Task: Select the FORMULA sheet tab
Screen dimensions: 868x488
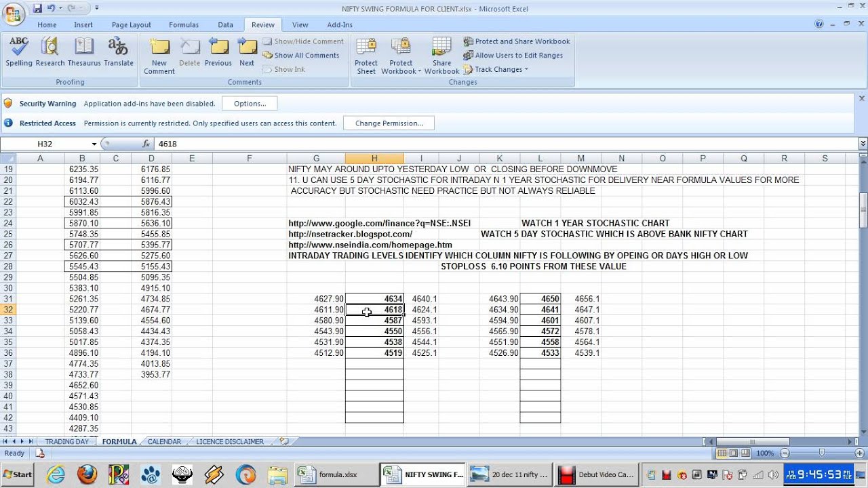Action: [119, 441]
